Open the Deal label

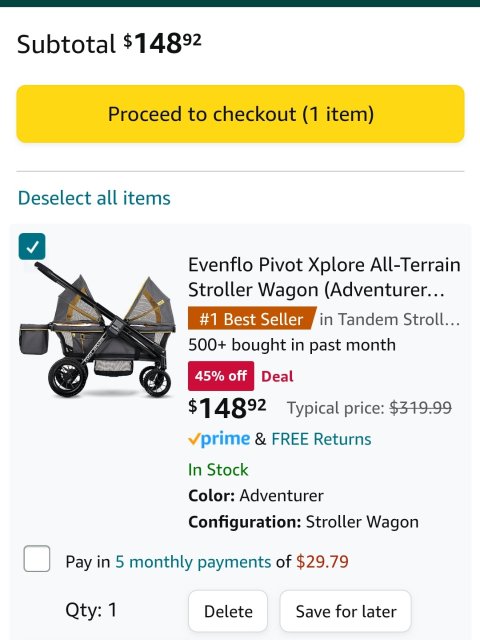[277, 376]
